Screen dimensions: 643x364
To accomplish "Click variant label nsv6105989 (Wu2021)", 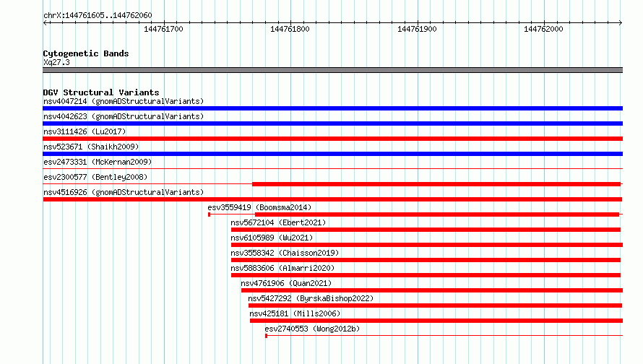I will point(272,238).
